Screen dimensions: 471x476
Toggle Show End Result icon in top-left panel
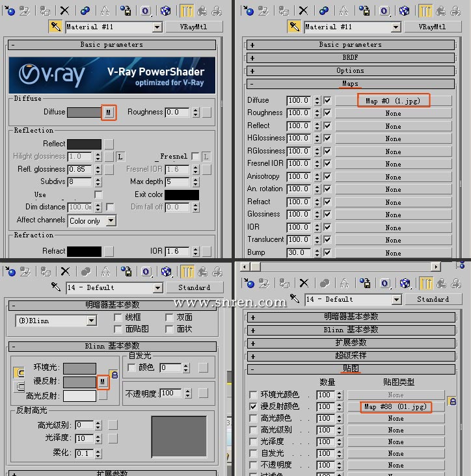click(187, 11)
